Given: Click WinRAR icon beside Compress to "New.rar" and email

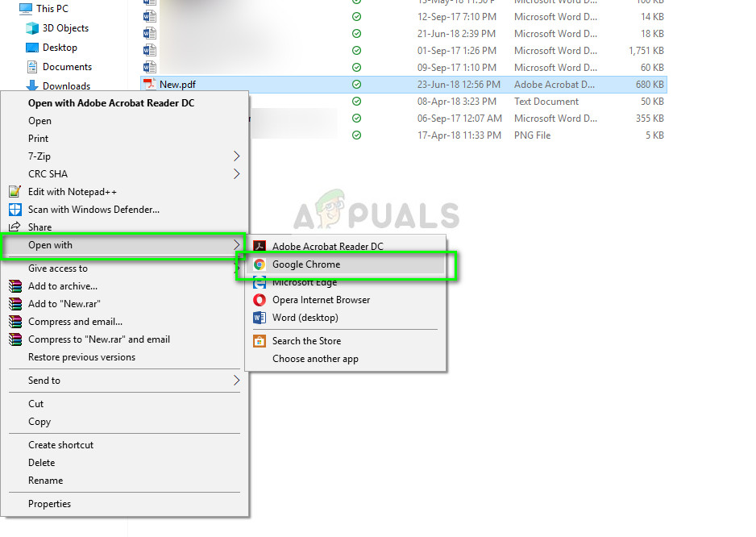Looking at the screenshot, I should (15, 339).
